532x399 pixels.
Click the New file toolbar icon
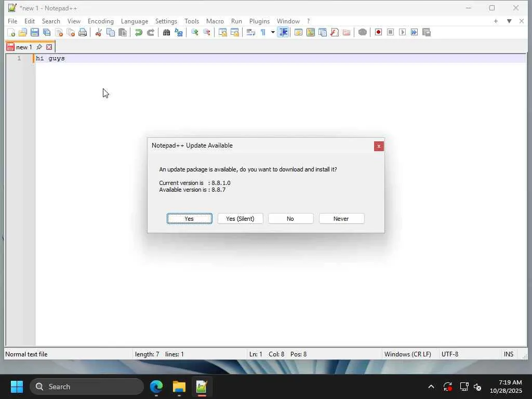11,32
